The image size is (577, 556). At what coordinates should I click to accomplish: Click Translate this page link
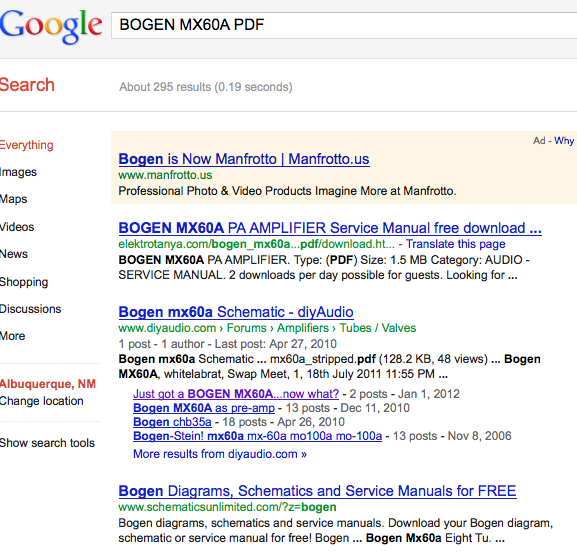456,244
